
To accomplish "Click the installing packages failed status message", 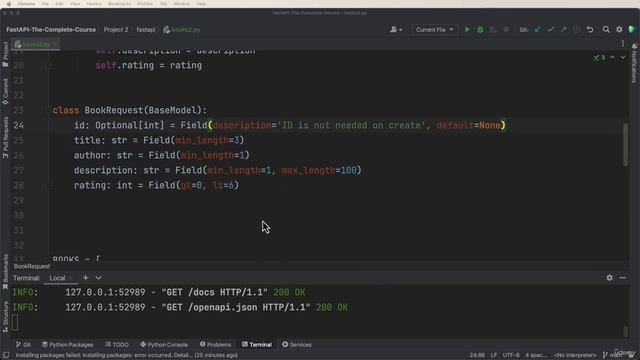I will 127,355.
